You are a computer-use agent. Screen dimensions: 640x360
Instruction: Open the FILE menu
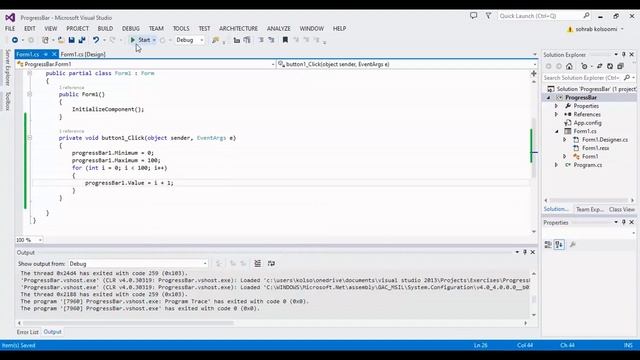(10, 29)
